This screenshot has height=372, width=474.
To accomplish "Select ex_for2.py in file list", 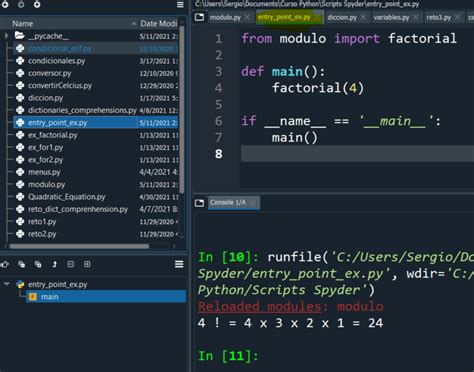I will [x=96, y=160].
